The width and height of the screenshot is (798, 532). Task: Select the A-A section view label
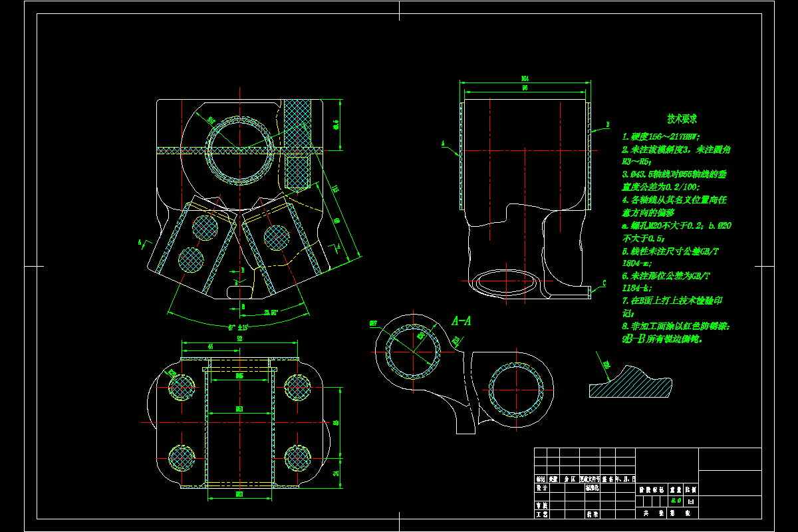(x=462, y=321)
